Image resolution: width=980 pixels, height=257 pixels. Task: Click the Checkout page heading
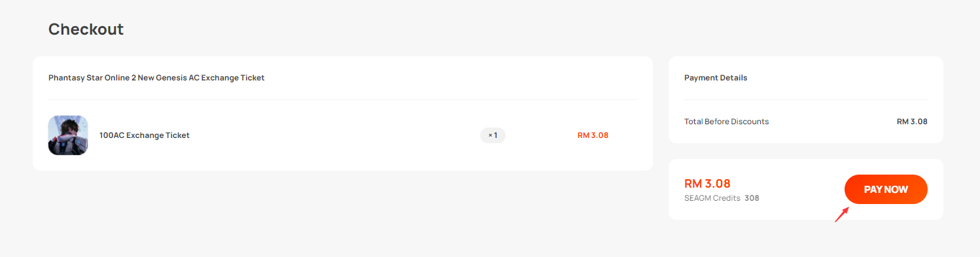[86, 29]
